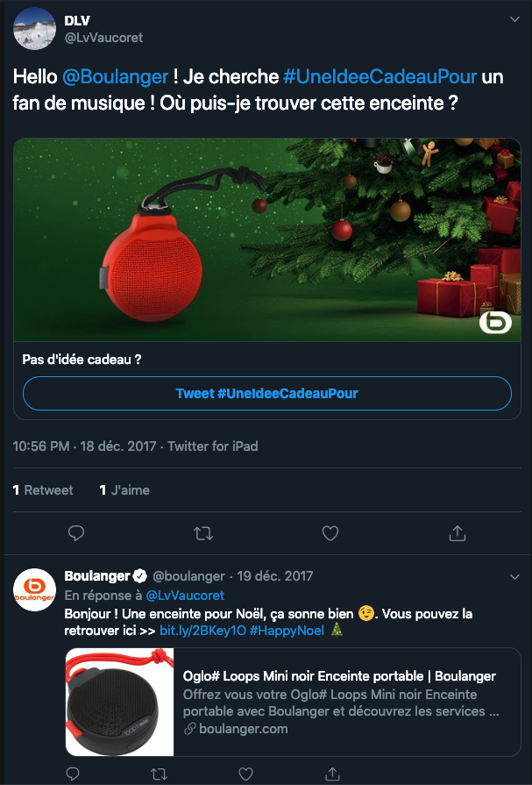This screenshot has height=785, width=532.
Task: Open the Oglo# Loops Mini link card
Action: pyautogui.click(x=294, y=702)
